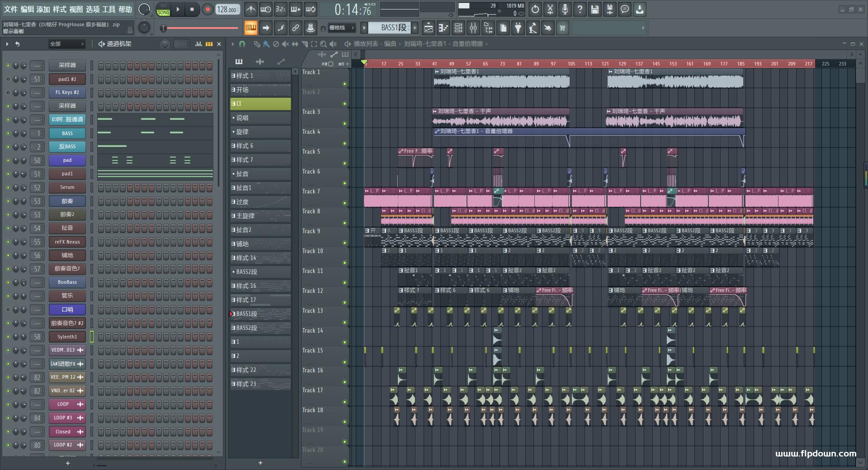Open the 视图 menu
This screenshot has height=470, width=868.
(x=76, y=9)
